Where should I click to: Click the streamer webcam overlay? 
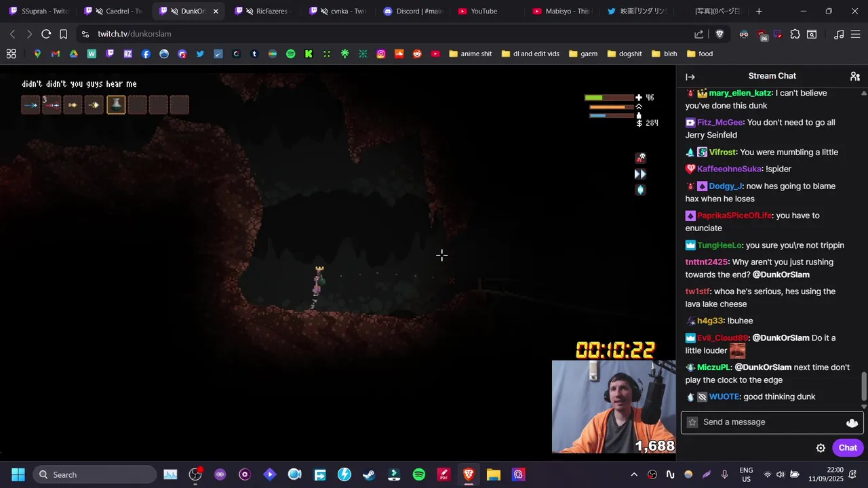pyautogui.click(x=614, y=407)
